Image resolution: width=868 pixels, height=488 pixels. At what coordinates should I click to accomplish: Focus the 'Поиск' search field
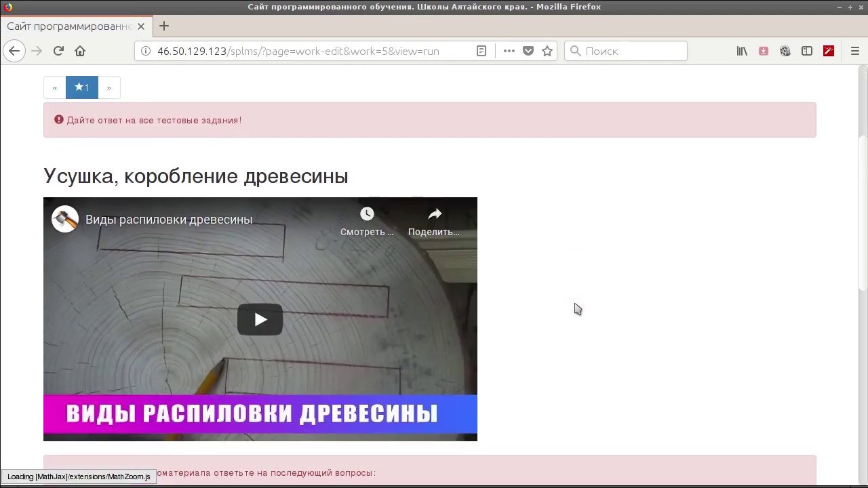tap(626, 51)
